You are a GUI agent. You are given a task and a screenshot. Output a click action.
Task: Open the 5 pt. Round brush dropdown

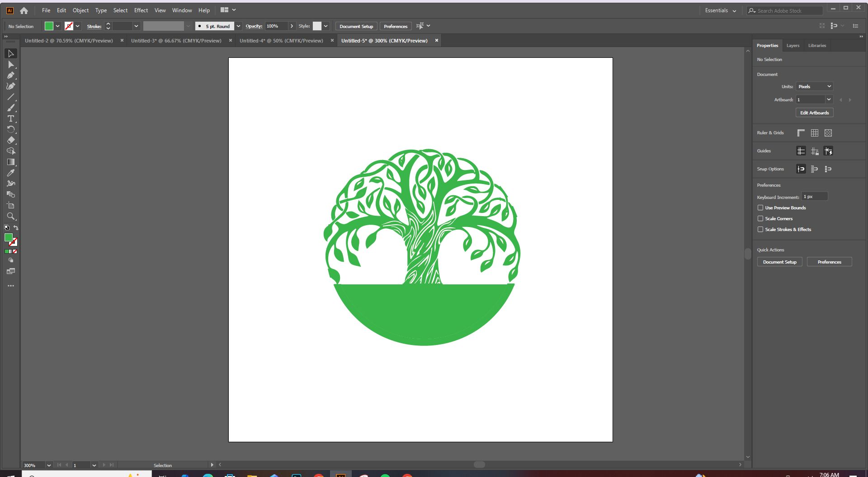pos(238,26)
